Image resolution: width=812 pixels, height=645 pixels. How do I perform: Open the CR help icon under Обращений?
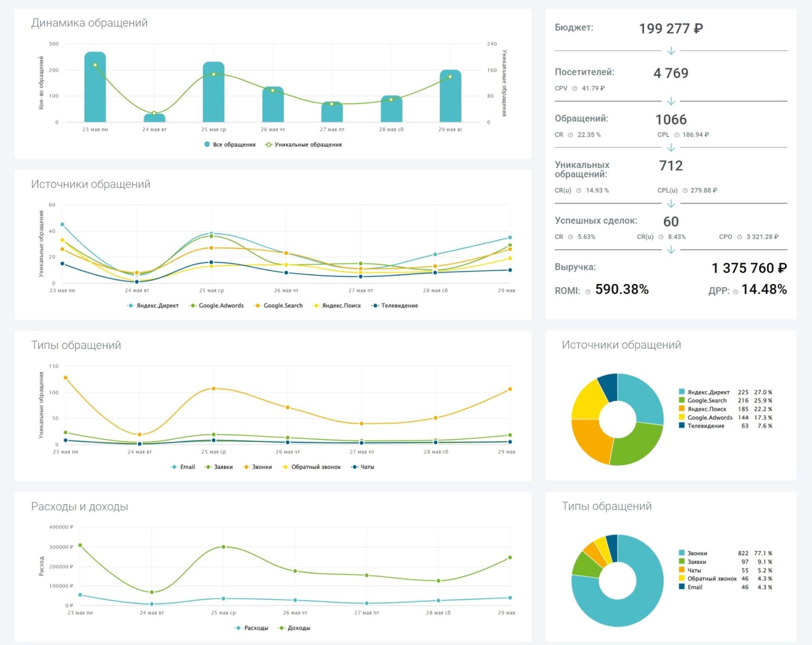tap(570, 134)
